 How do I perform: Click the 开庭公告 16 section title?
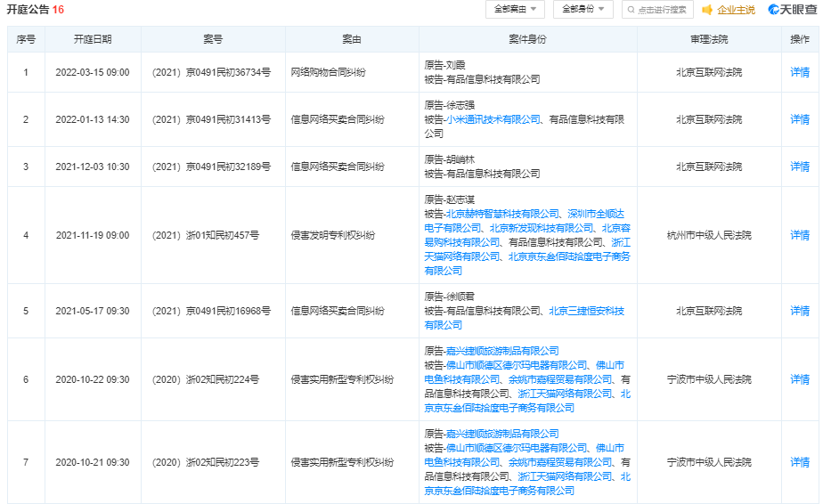35,10
